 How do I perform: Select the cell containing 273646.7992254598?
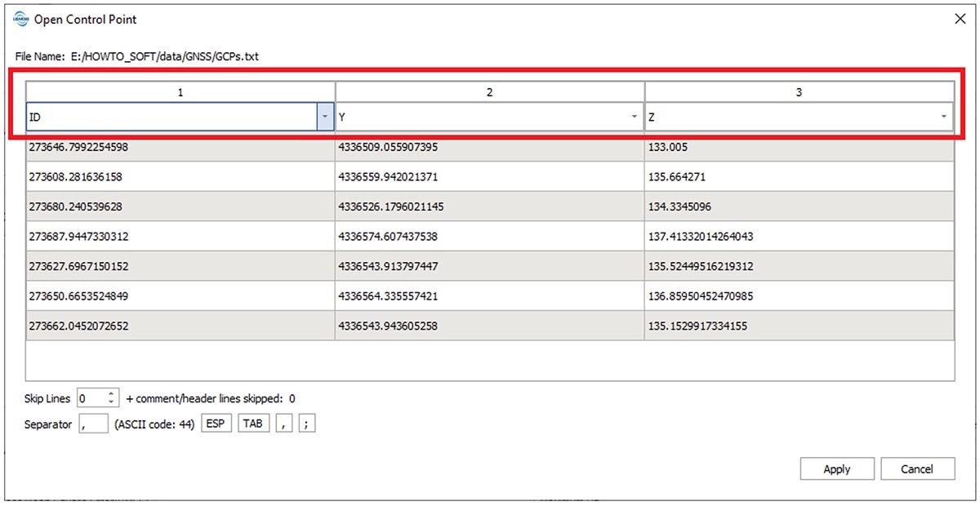(180, 148)
